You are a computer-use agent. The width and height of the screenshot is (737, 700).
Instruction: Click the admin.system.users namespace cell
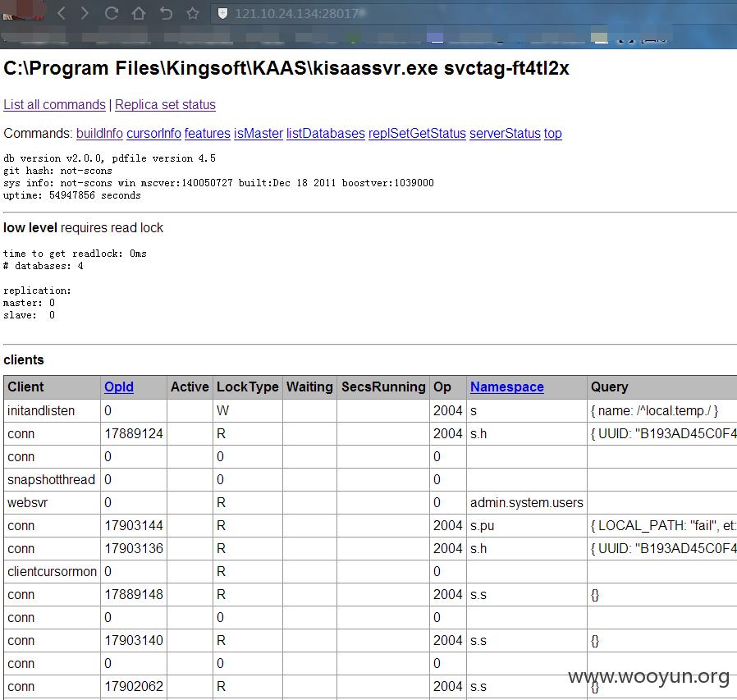526,502
